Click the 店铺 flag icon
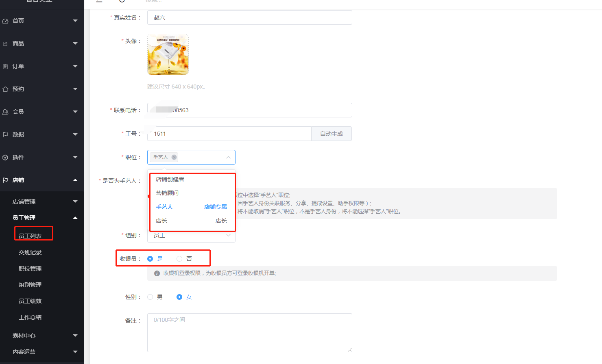The height and width of the screenshot is (364, 602). click(5, 180)
